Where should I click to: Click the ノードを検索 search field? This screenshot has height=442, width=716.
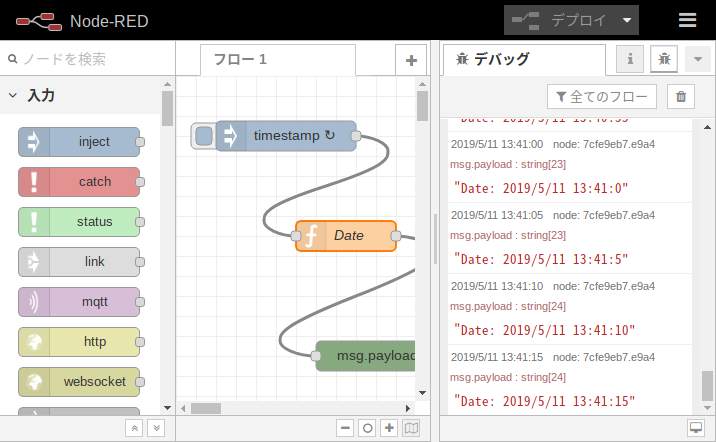[x=90, y=59]
